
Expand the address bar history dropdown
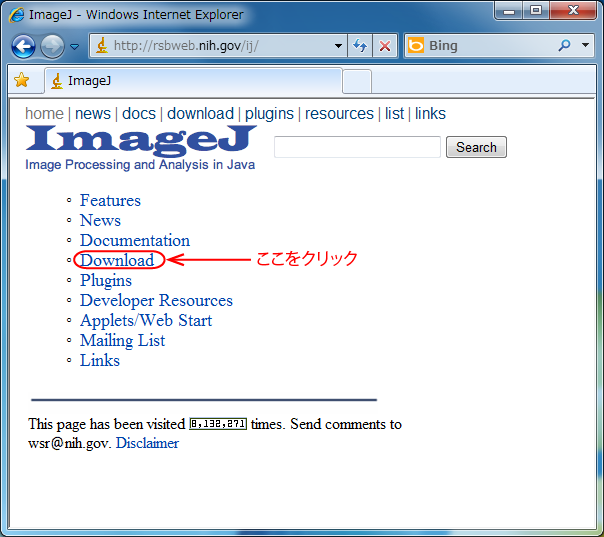click(338, 46)
